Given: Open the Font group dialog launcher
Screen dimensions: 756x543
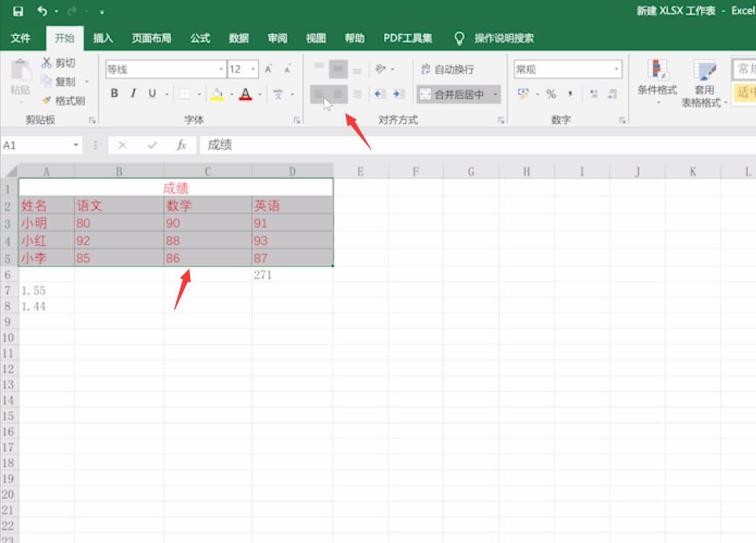Looking at the screenshot, I should coord(297,120).
